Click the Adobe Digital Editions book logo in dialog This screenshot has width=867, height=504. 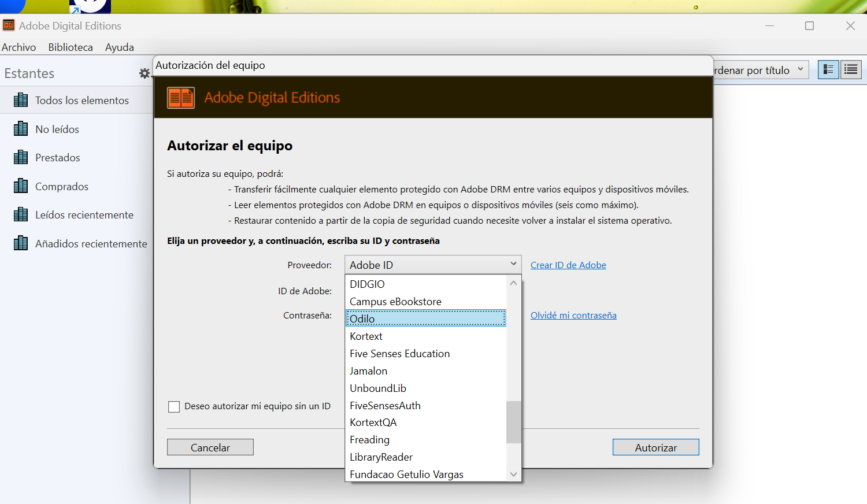(181, 98)
